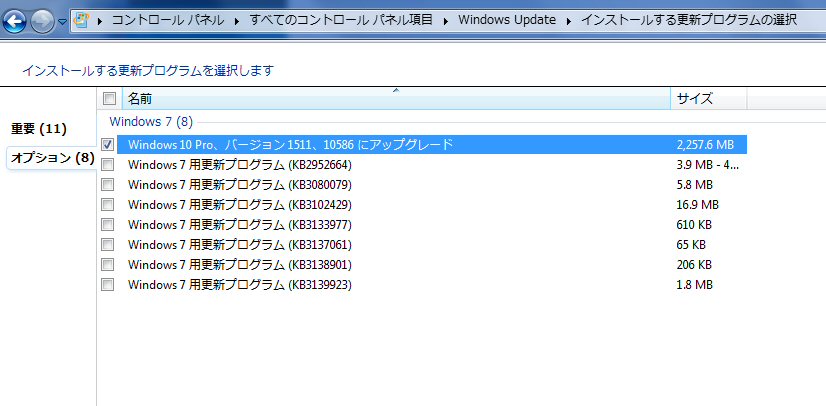This screenshot has width=826, height=406.
Task: Check the KB3102429 update checkbox
Action: pos(107,204)
